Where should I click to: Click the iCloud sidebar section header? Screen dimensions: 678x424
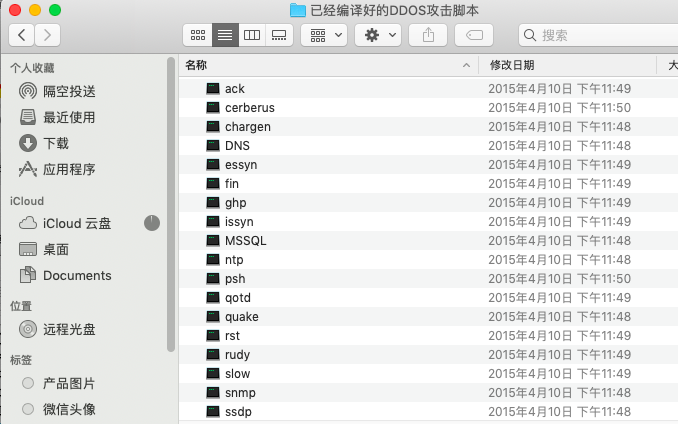point(27,201)
